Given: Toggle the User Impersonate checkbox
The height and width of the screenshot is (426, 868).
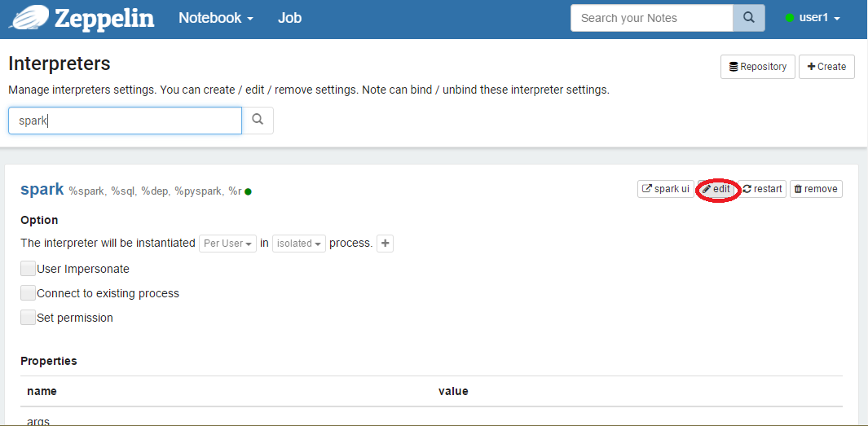Looking at the screenshot, I should coord(29,269).
